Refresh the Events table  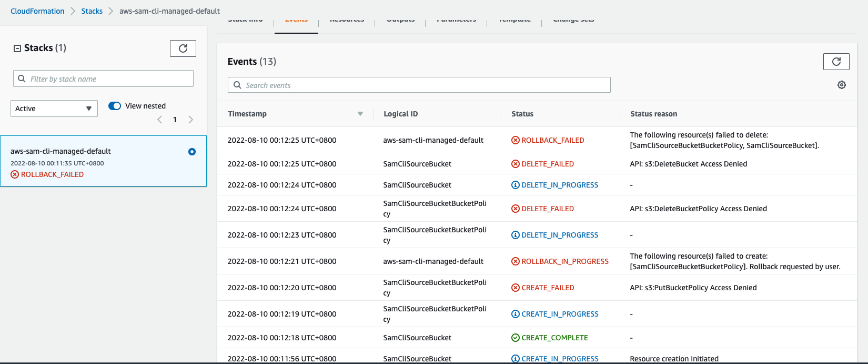836,62
